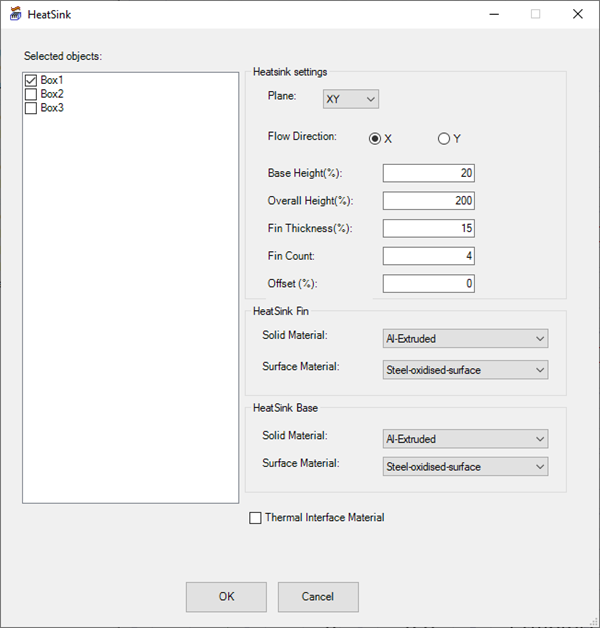Click the Cancel button

[318, 597]
